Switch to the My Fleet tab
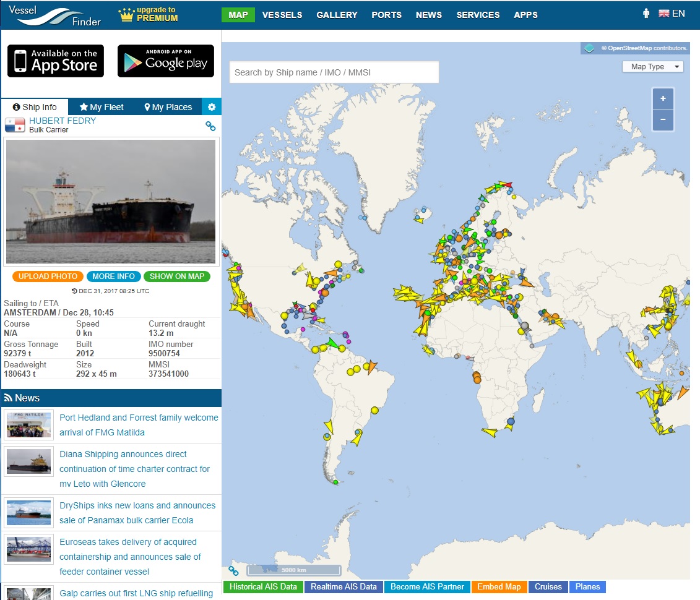 coord(102,107)
